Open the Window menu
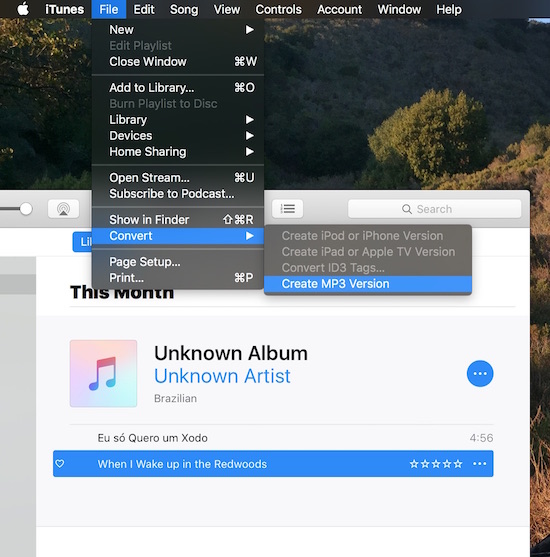Viewport: 550px width, 557px height. coord(399,9)
